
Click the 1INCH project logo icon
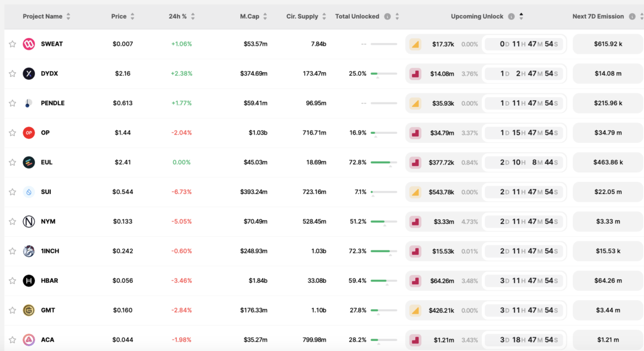tap(29, 251)
